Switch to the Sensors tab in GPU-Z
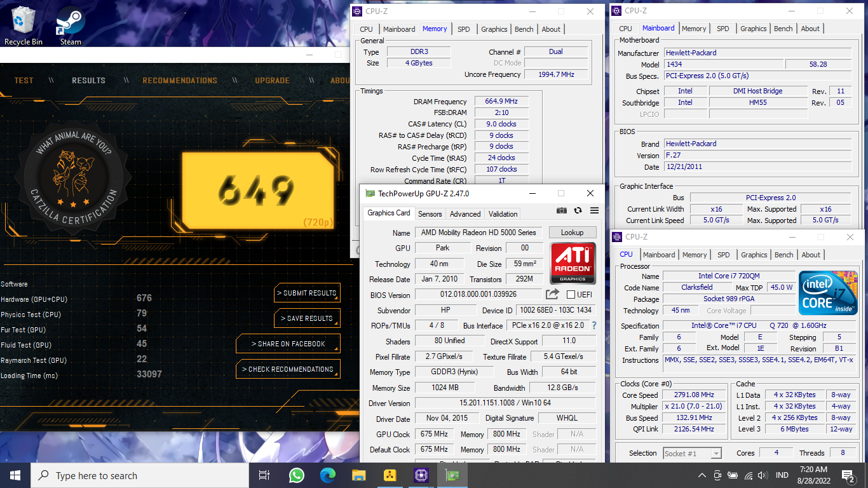The width and height of the screenshot is (868, 488). click(x=430, y=214)
